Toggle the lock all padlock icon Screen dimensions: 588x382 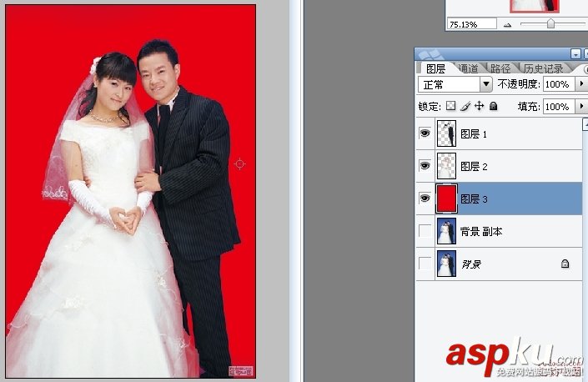(494, 106)
